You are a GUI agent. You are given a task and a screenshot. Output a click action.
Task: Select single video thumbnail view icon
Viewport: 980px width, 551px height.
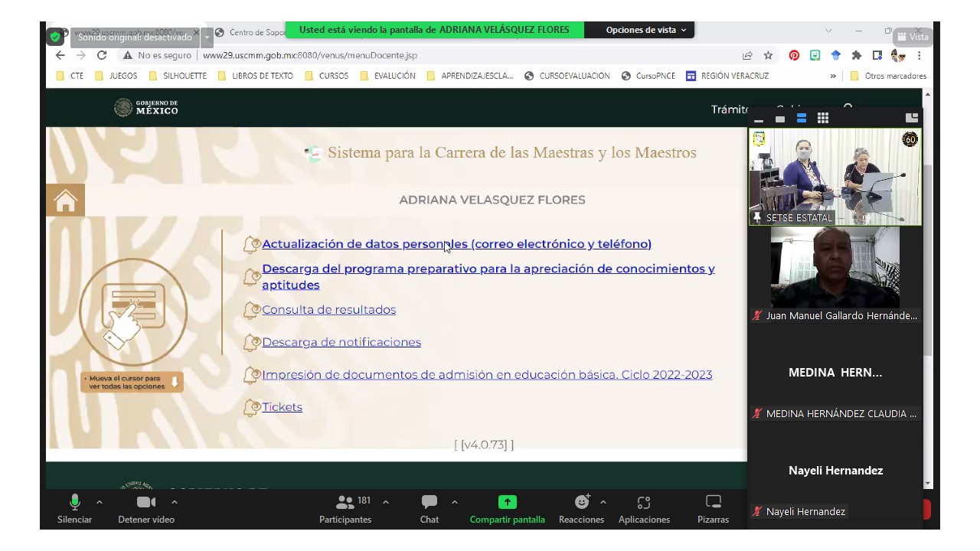[780, 119]
